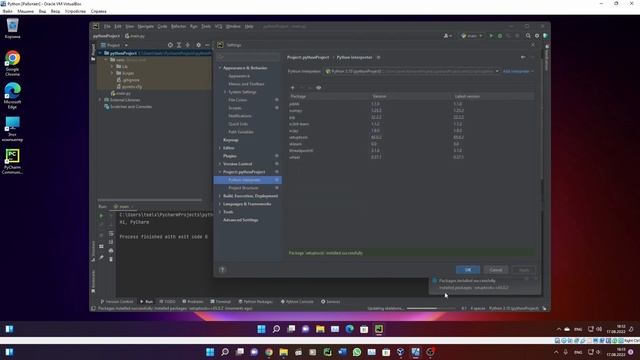Screen dimensions: 640x360
Task: Click the Settings dialog help question mark
Action: click(222, 269)
